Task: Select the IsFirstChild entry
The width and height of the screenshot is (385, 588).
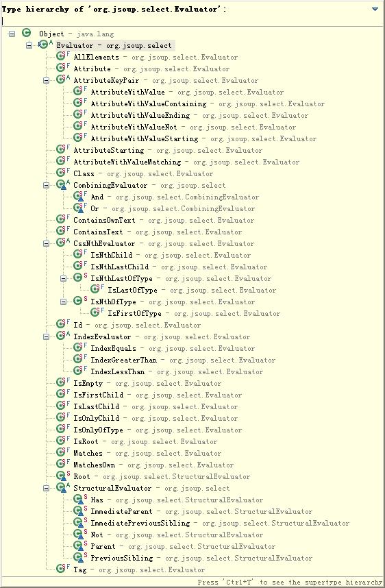Action: coord(158,395)
